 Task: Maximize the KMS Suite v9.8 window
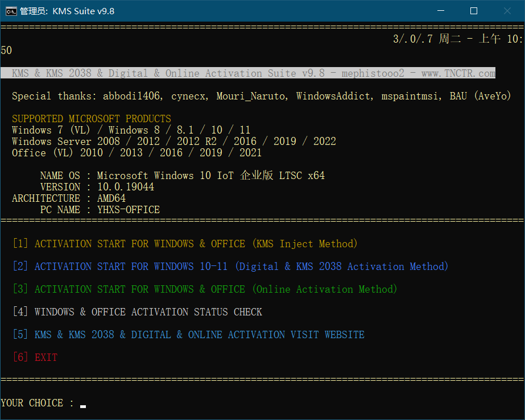(x=474, y=11)
